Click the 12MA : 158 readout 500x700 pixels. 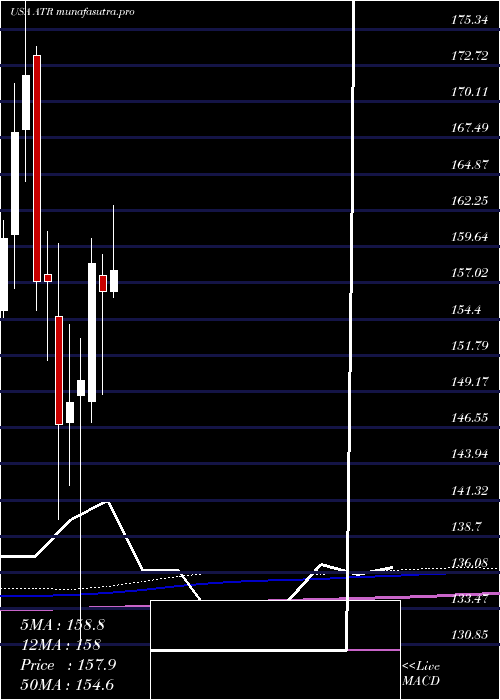pos(60,645)
